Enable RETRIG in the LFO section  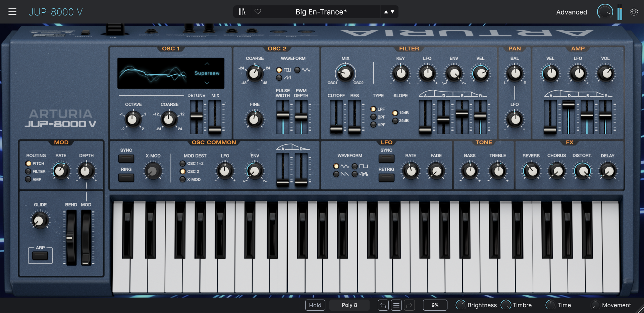click(x=386, y=178)
